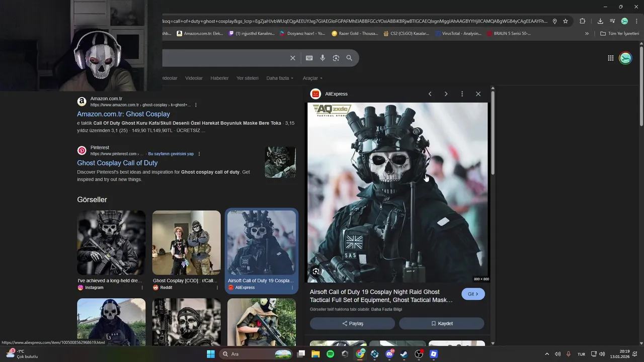
Task: Clear the Google search box text
Action: [292, 58]
